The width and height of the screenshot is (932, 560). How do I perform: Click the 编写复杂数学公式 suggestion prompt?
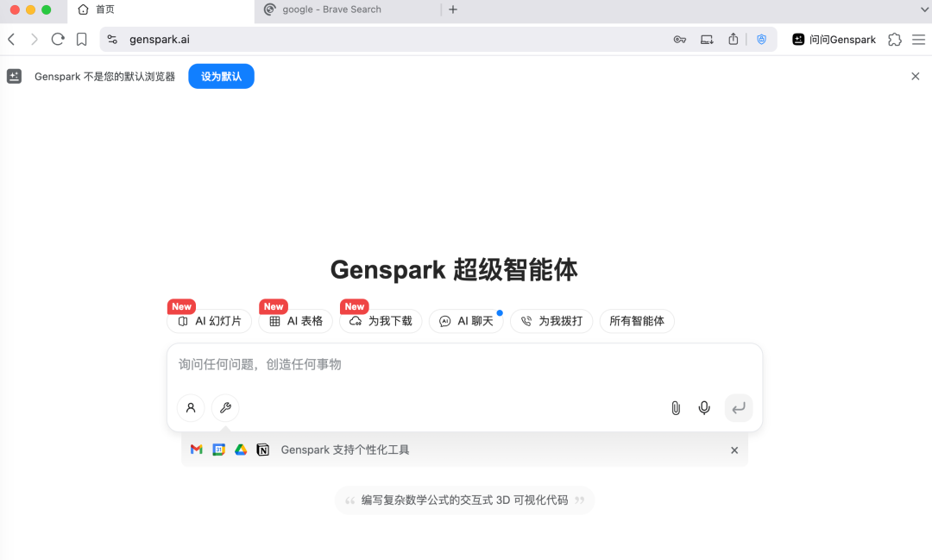tap(463, 500)
